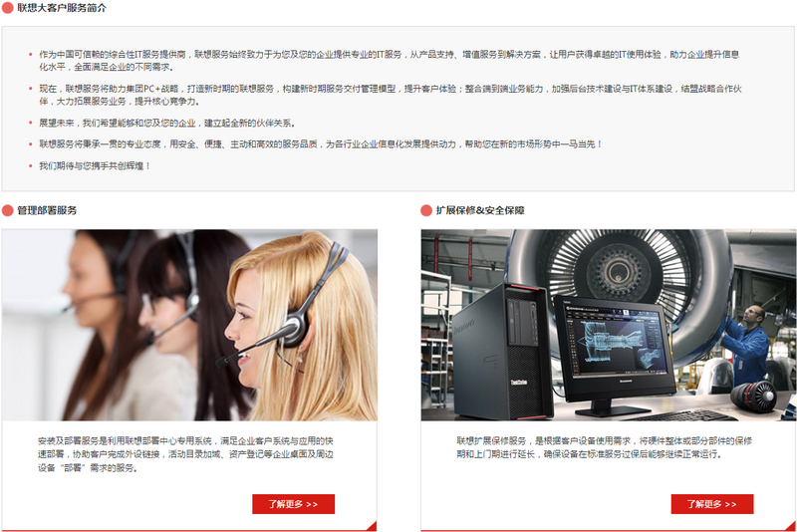Click the bullet 我们期待与您携手共创辉煌！
This screenshot has height=532, width=797.
click(x=95, y=165)
